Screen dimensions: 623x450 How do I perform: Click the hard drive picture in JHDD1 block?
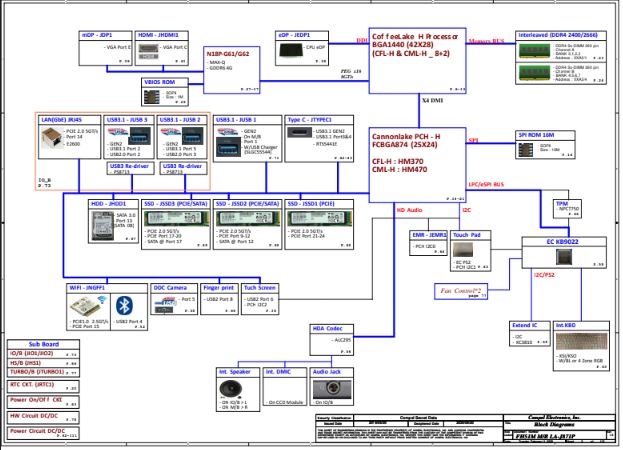click(x=103, y=226)
